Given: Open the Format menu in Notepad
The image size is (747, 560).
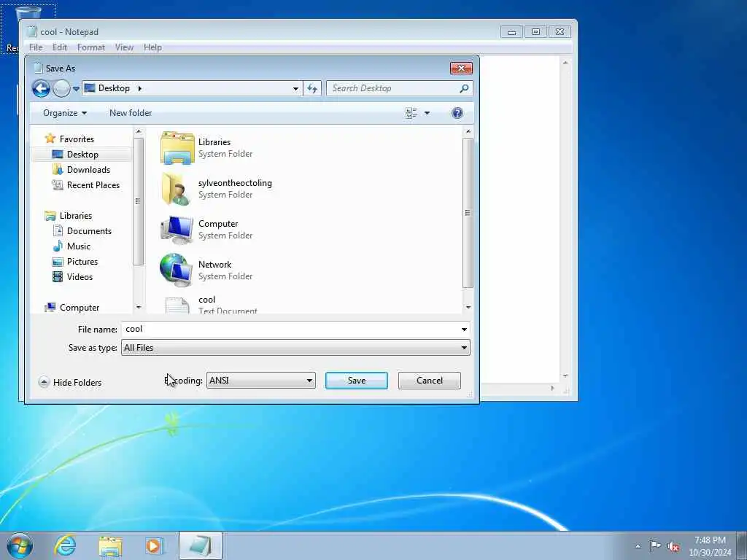Looking at the screenshot, I should [90, 47].
